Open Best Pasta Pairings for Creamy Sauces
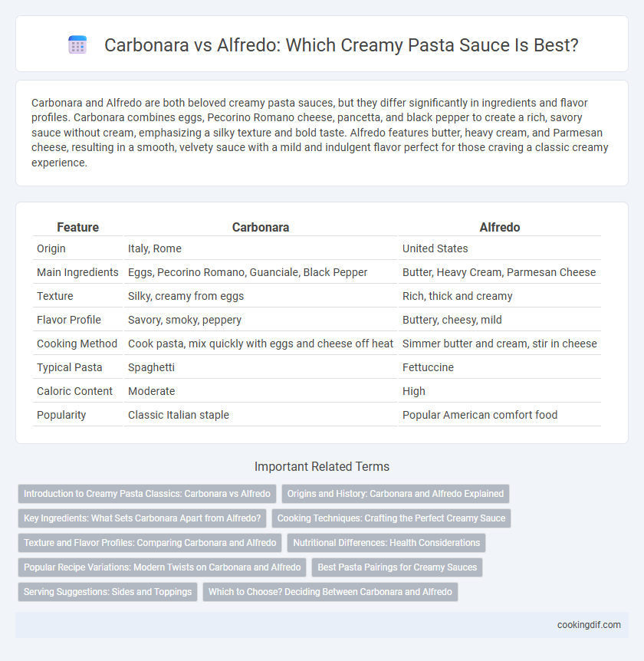The width and height of the screenshot is (644, 661). [397, 567]
